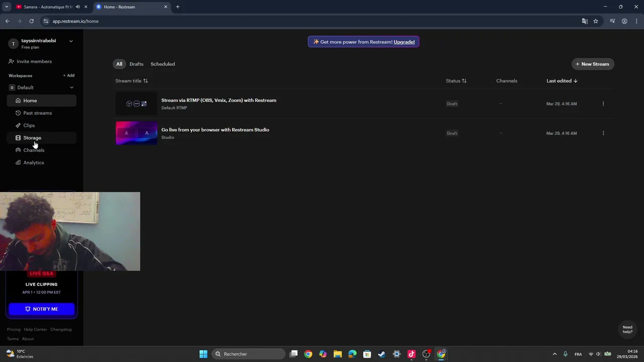The image size is (644, 362).
Task: Click the Clips sparkle icon
Action: coord(18,125)
